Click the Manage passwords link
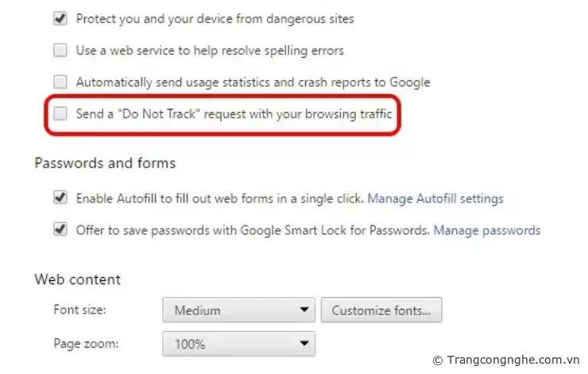This screenshot has height=374, width=588. coord(486,230)
